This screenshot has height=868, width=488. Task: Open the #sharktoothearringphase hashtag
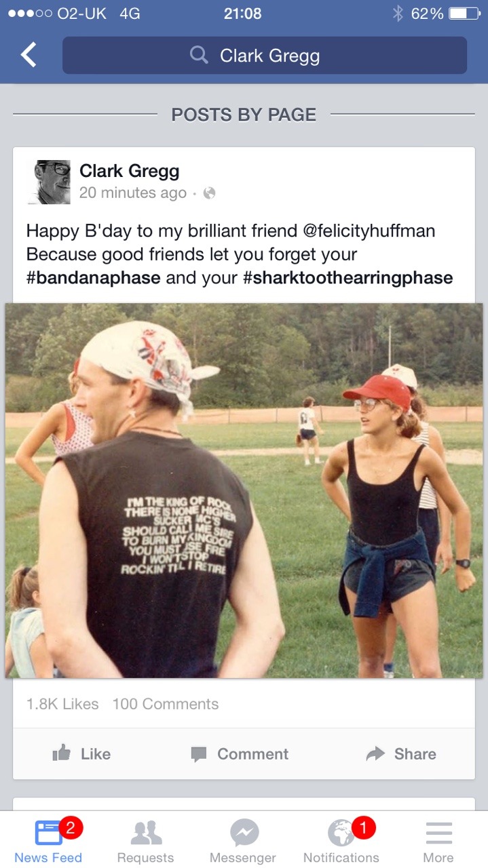coord(348,277)
